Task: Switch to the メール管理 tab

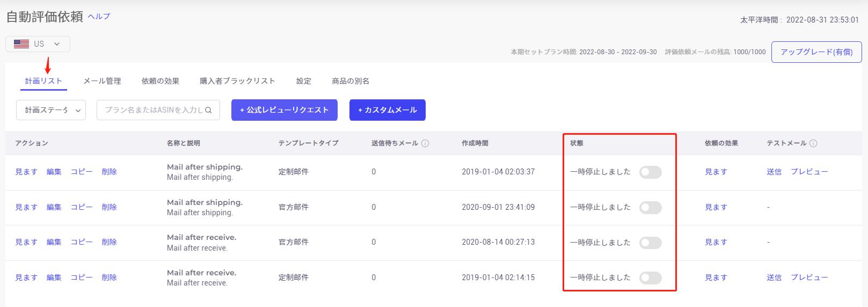Action: click(102, 81)
